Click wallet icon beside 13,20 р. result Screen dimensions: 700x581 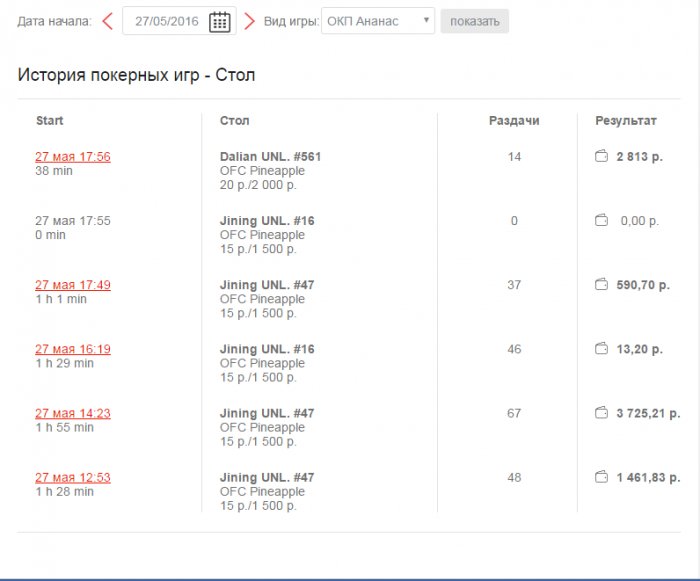(601, 349)
